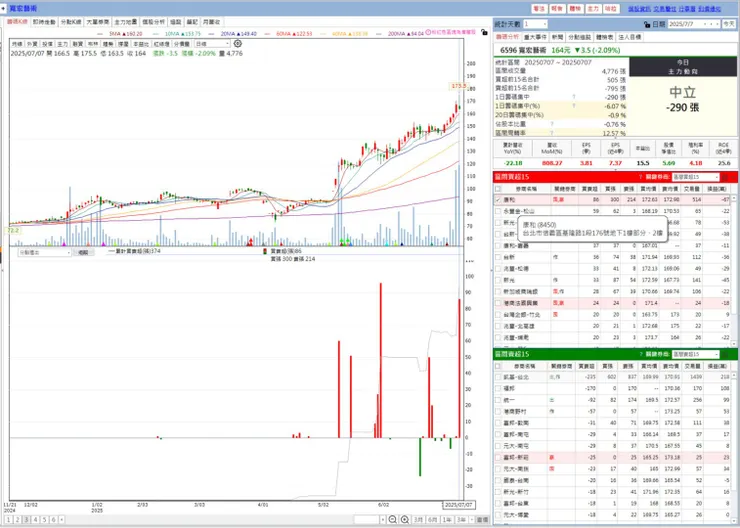Toggle the 投信 indicator button

pos(47,43)
